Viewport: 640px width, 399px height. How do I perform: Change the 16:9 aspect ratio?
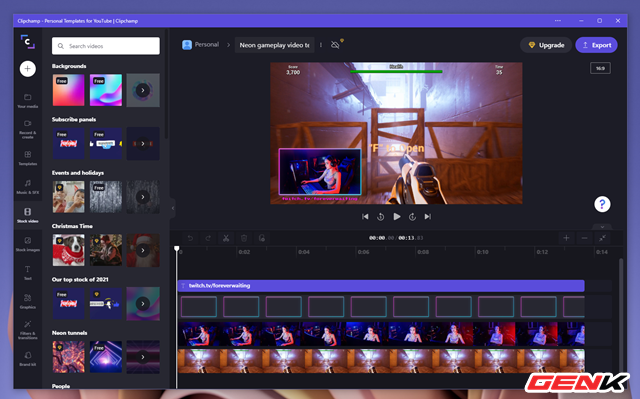click(600, 68)
